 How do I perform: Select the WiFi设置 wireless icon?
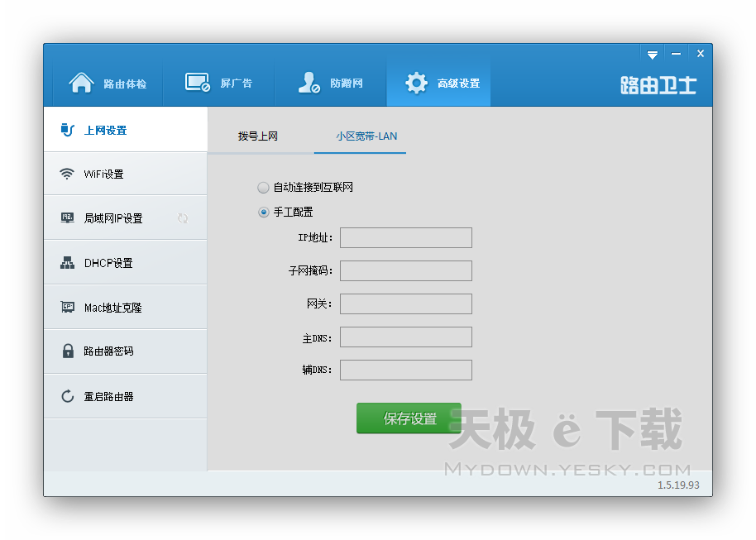[68, 174]
